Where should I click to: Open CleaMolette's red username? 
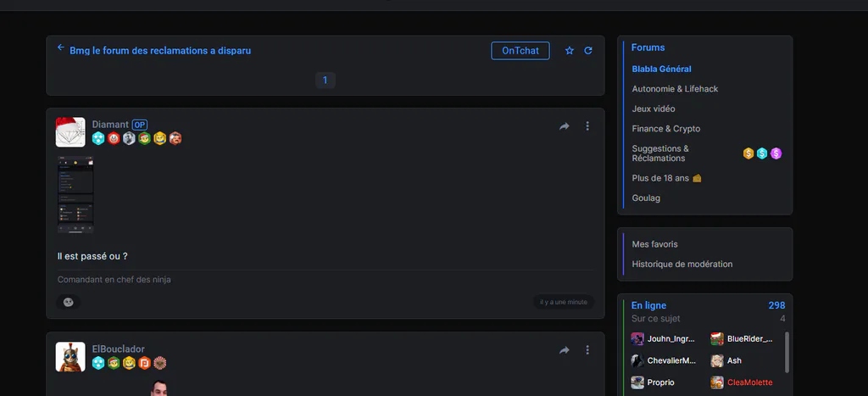coord(749,382)
